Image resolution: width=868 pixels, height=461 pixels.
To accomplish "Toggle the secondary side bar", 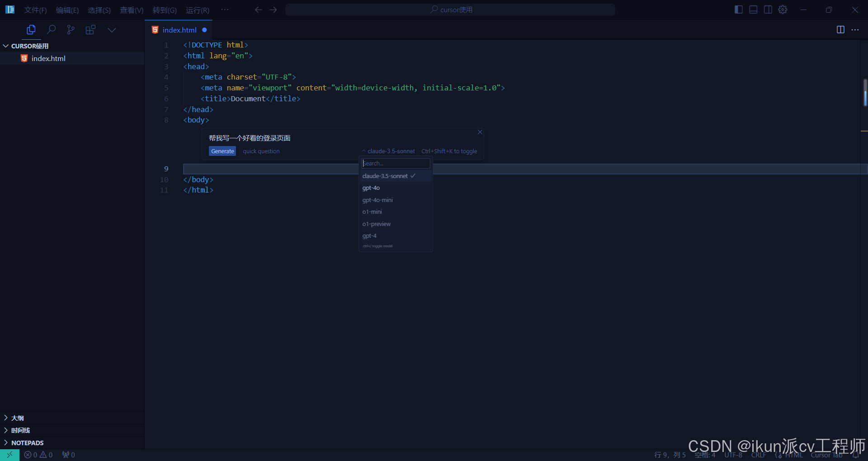I will pyautogui.click(x=768, y=9).
